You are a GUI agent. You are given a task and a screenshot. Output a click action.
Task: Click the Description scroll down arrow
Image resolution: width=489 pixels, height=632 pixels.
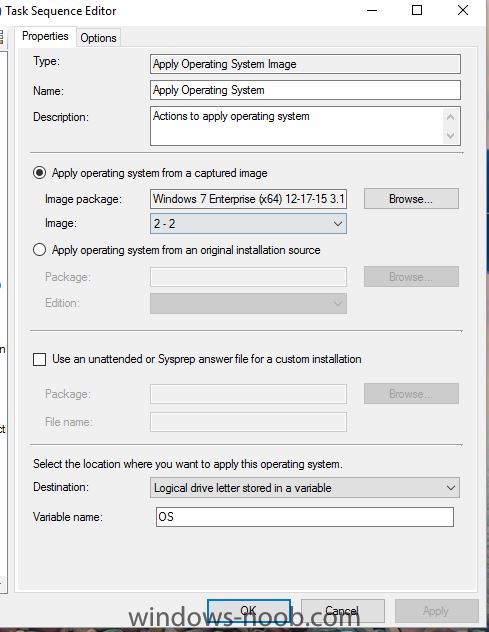point(451,135)
